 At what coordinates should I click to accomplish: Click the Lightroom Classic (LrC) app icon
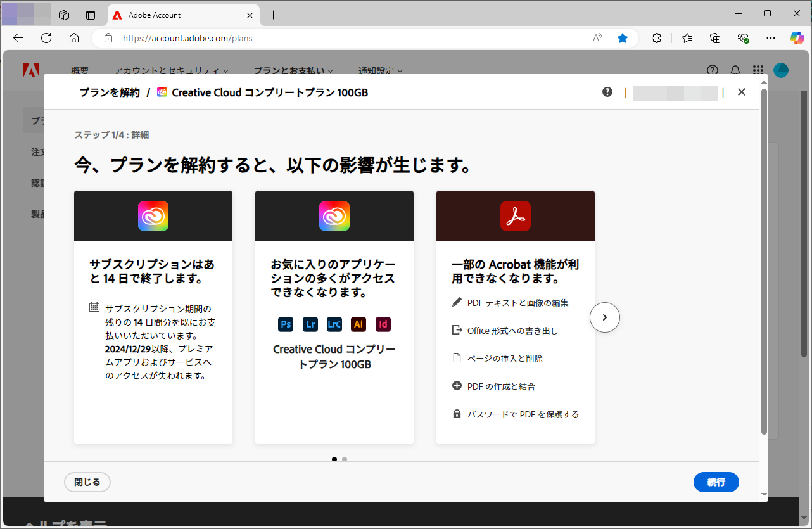coord(334,324)
